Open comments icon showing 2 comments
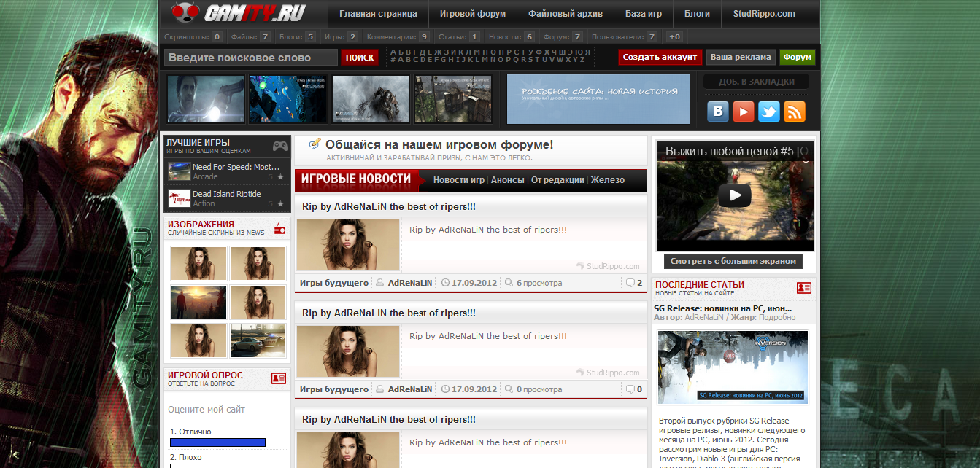The width and height of the screenshot is (980, 468). click(630, 283)
